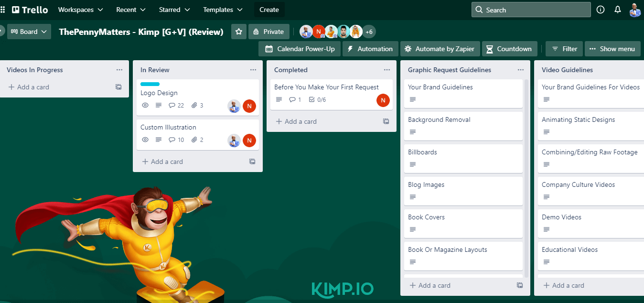Create card from template in In Review
644x303 pixels.
(x=252, y=162)
